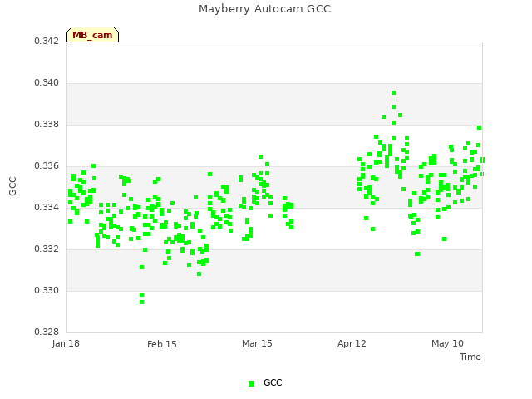Select the chart title Mayberry Autocam GCC
This screenshot has height=399, width=532.
[264, 9]
